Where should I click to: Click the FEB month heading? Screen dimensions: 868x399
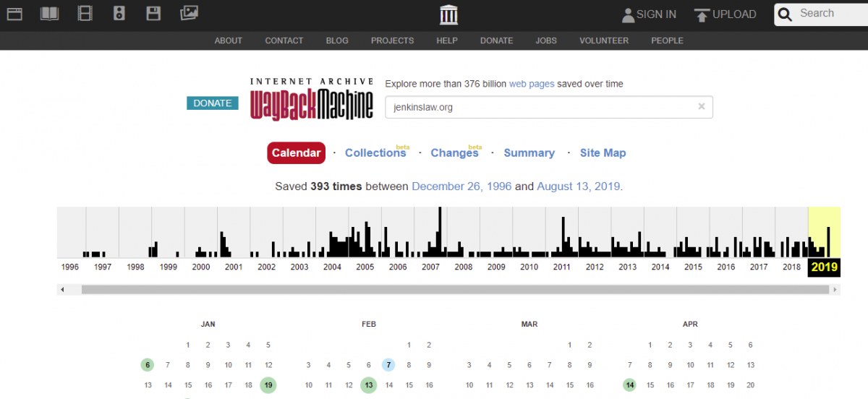pyautogui.click(x=369, y=325)
